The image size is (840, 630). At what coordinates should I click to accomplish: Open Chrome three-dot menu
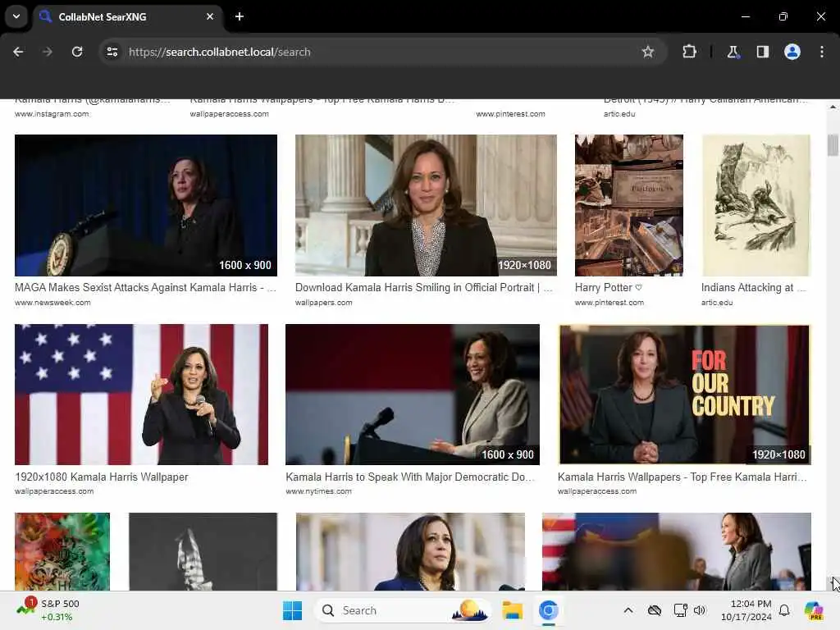(x=822, y=52)
